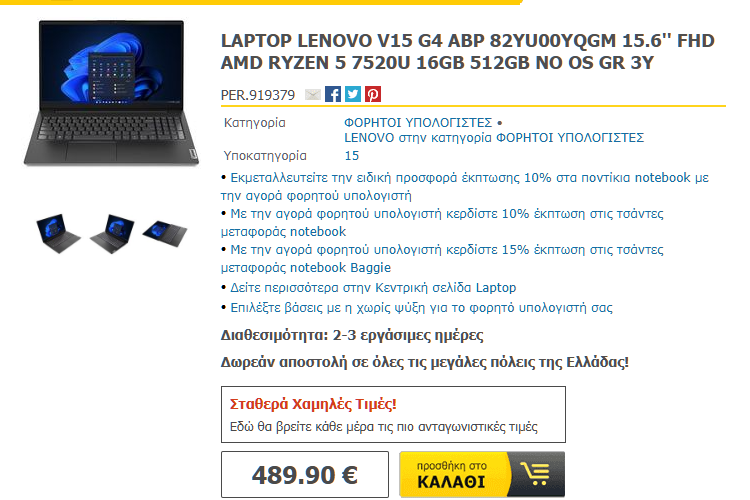Click the Σταθερά Χαμηλές Τιμές banner

point(393,414)
